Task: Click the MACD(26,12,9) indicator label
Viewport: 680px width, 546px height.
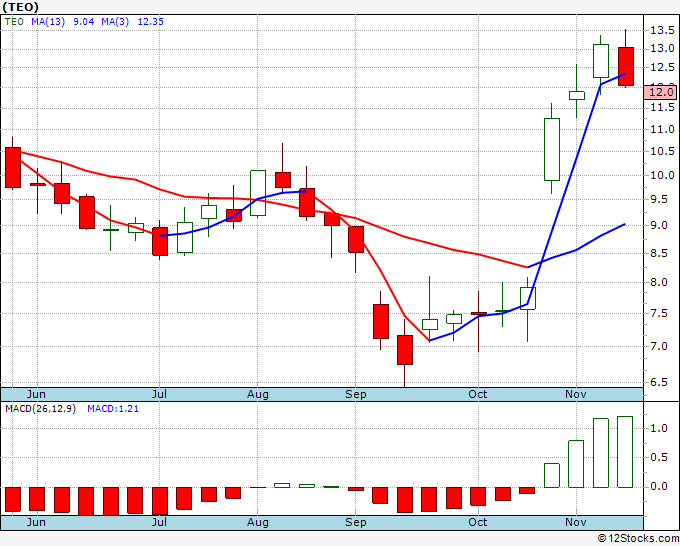Action: pyautogui.click(x=40, y=409)
